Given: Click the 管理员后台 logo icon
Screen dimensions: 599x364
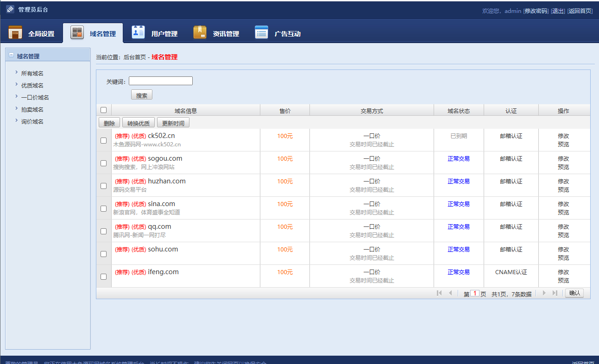Looking at the screenshot, I should tap(10, 9).
